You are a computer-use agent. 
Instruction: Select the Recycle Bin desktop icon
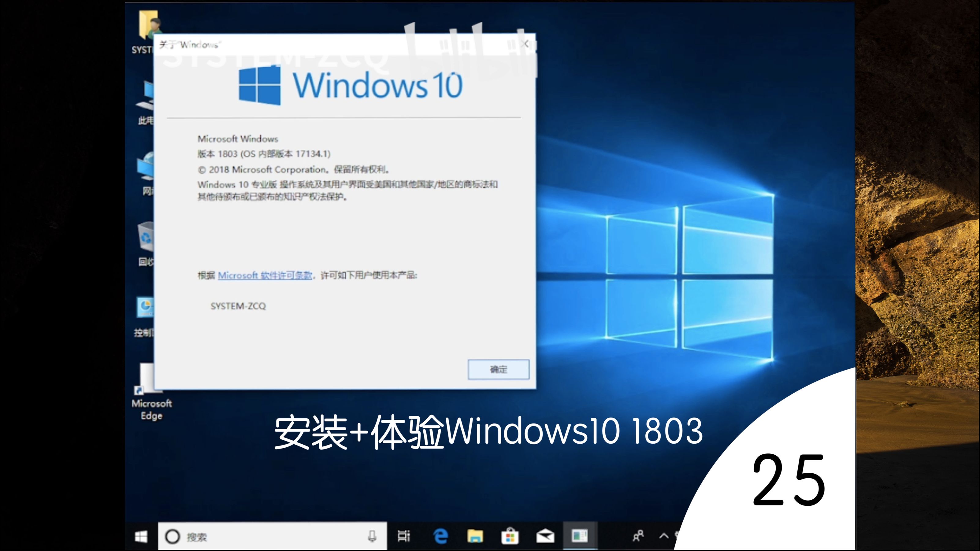pos(146,243)
